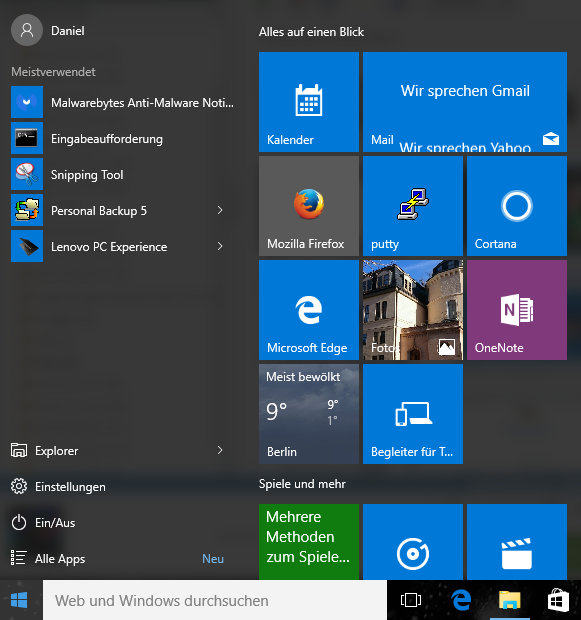Open the Begleiter für T... tile
Image resolution: width=581 pixels, height=620 pixels.
tap(413, 414)
